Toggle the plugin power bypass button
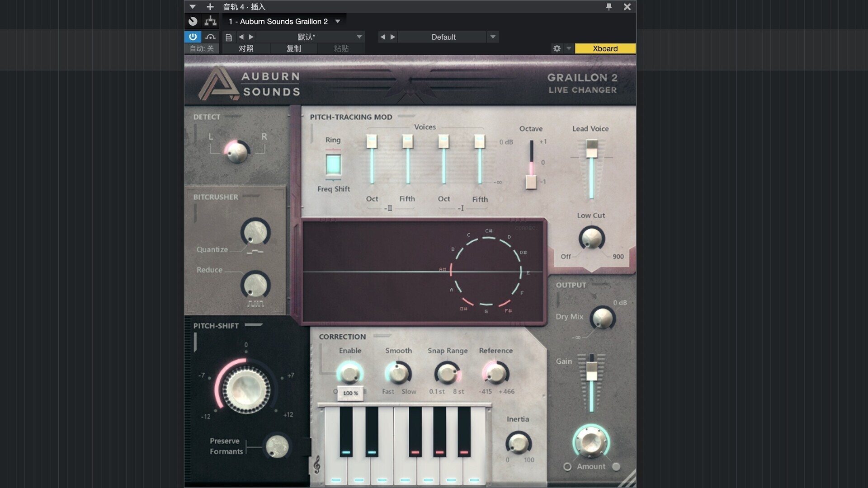Image resolution: width=868 pixels, height=488 pixels. pyautogui.click(x=193, y=37)
